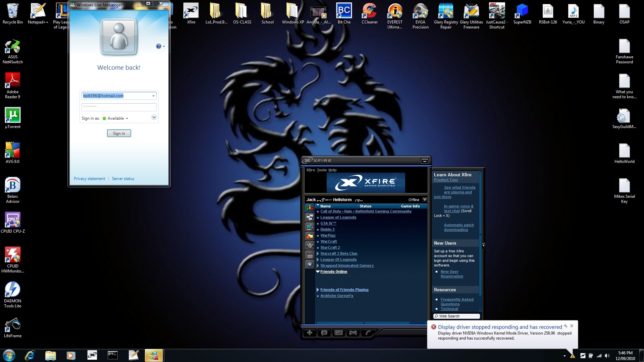Open Belarc Advisor desktop icon

click(x=12, y=190)
